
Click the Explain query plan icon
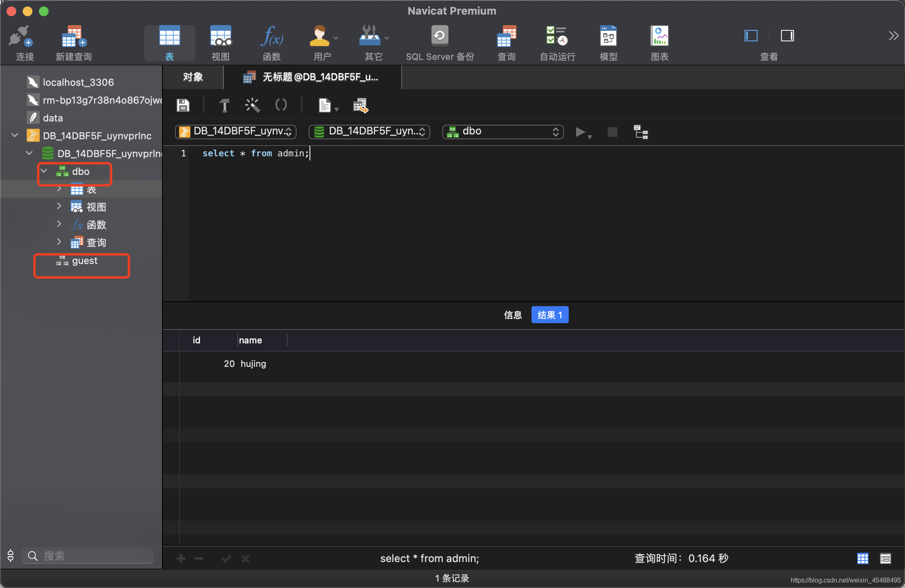(x=640, y=132)
